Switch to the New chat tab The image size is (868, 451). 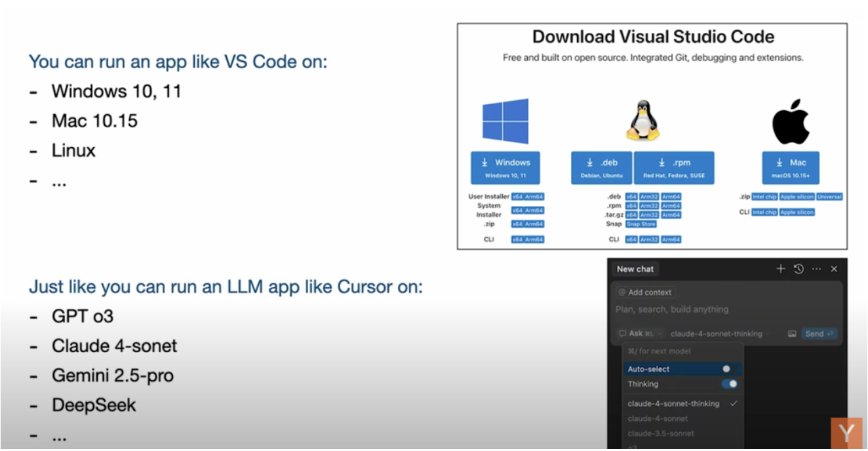point(635,269)
